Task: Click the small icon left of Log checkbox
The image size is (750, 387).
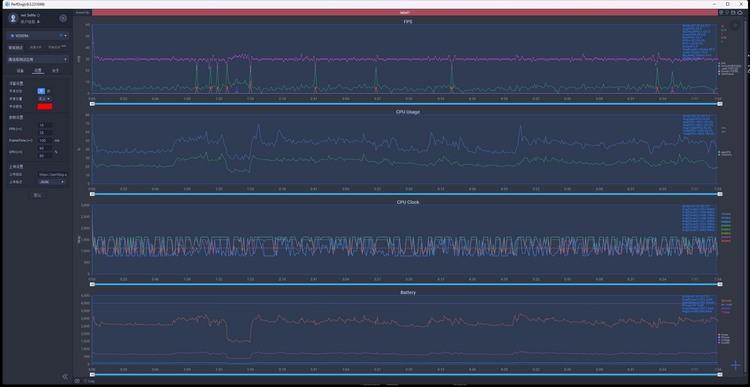Action: pos(77,381)
